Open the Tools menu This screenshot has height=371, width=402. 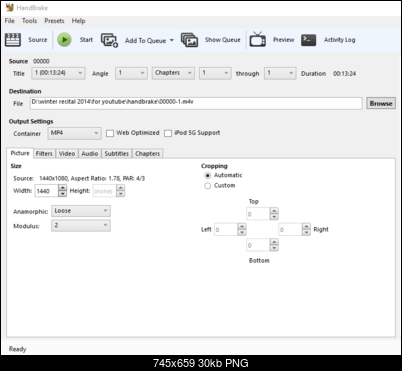(29, 21)
